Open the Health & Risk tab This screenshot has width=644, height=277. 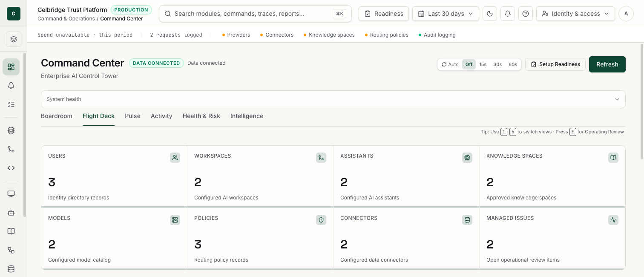[201, 116]
